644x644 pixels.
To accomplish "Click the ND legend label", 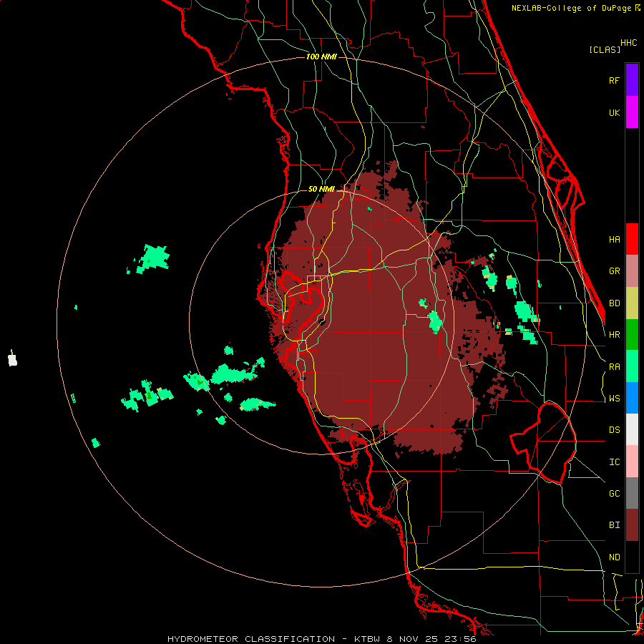I will pyautogui.click(x=614, y=557).
